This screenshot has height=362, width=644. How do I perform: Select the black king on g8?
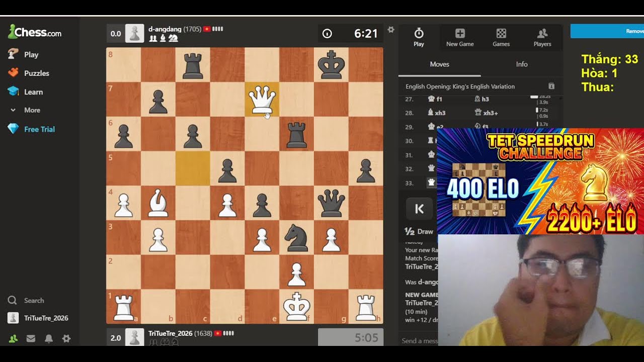coord(331,64)
